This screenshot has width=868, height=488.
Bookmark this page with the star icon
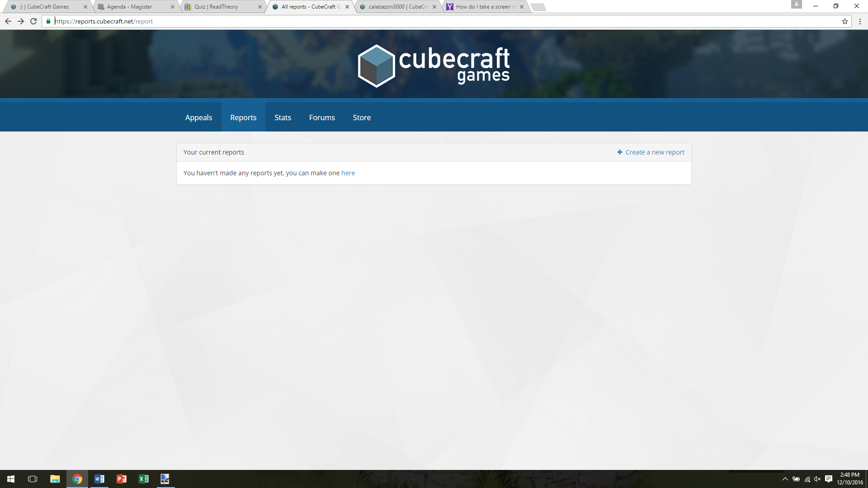(x=844, y=21)
